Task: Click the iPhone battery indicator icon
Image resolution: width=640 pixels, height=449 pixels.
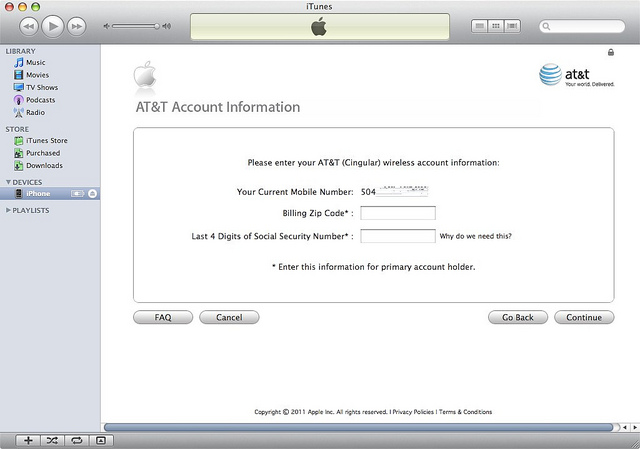Action: pos(77,193)
